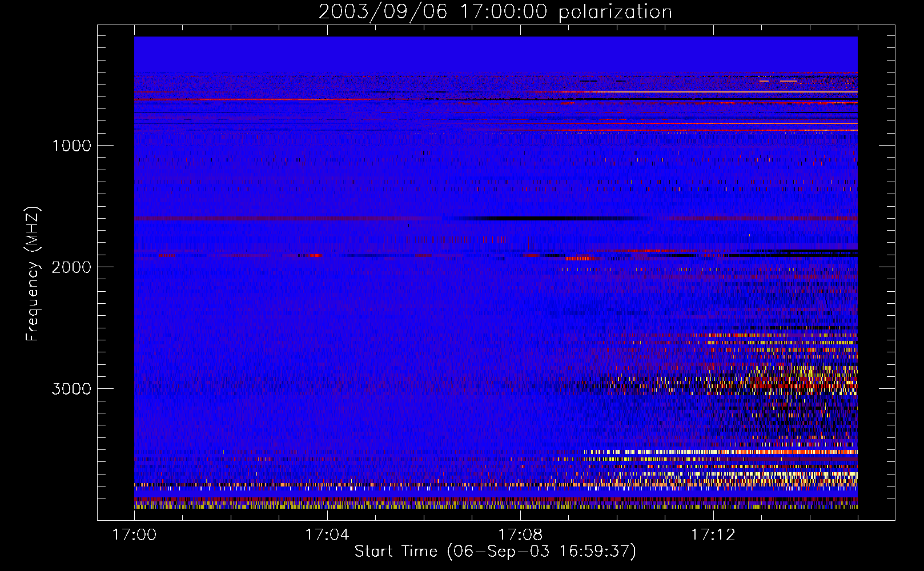The image size is (924, 571).
Task: Click the "3000" frequency tick label
Action: 72,389
